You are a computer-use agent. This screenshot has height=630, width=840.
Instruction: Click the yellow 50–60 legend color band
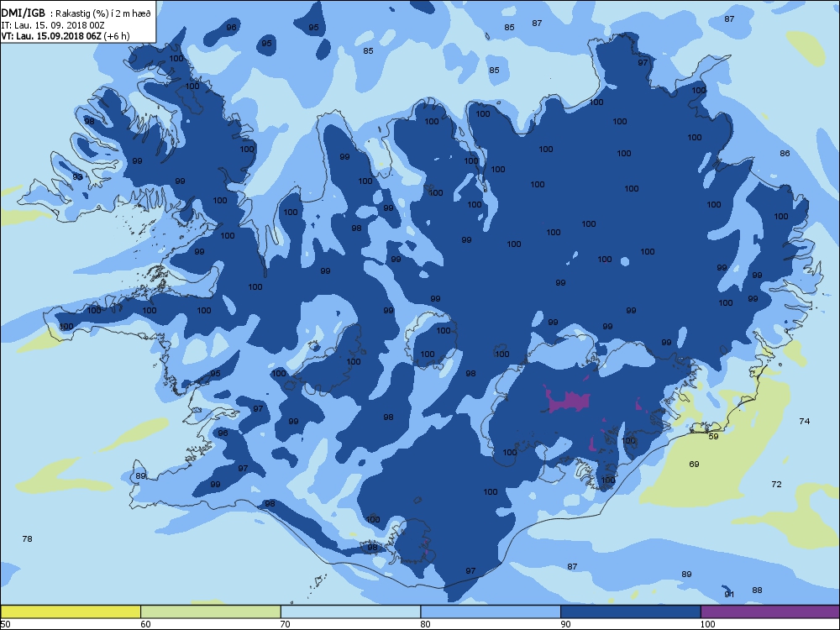pos(71,612)
